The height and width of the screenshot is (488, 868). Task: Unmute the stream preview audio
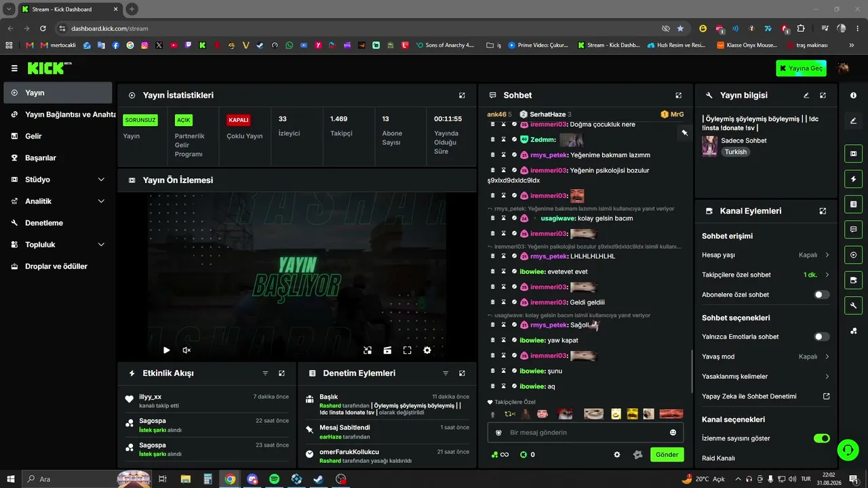[186, 350]
